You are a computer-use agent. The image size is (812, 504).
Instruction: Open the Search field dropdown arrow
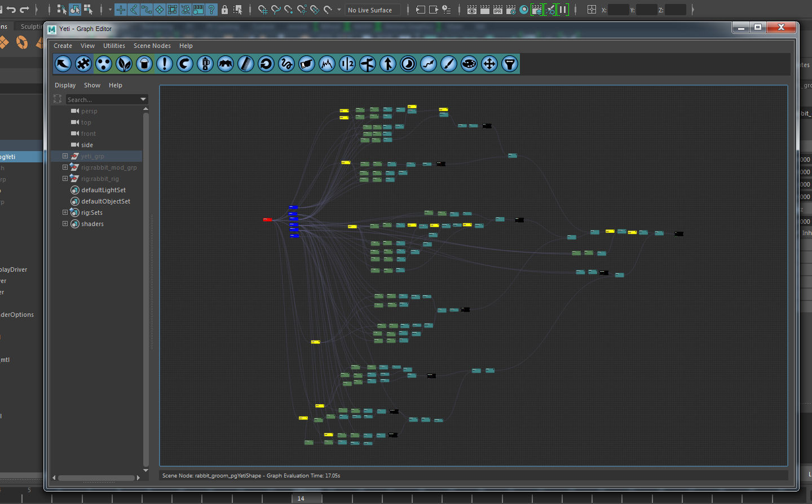(143, 99)
